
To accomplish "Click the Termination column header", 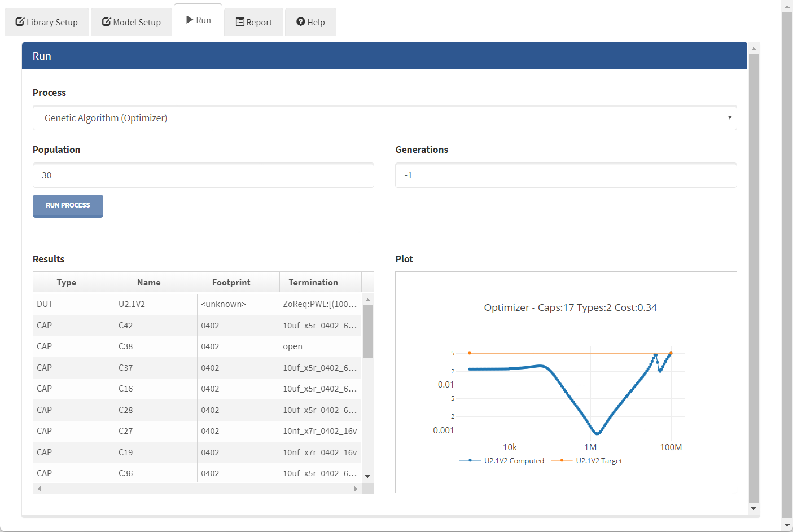I will (x=313, y=283).
